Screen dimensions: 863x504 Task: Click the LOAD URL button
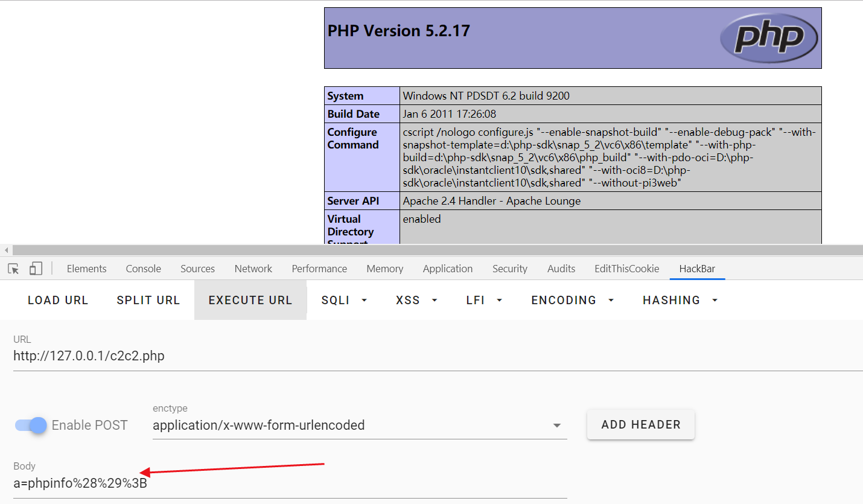coord(58,300)
